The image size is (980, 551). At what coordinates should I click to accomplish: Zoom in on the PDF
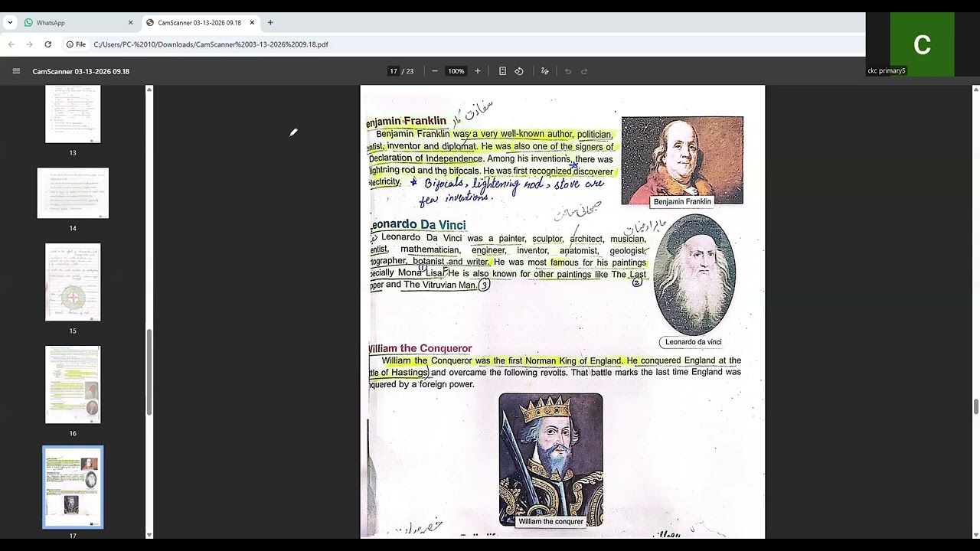[478, 71]
